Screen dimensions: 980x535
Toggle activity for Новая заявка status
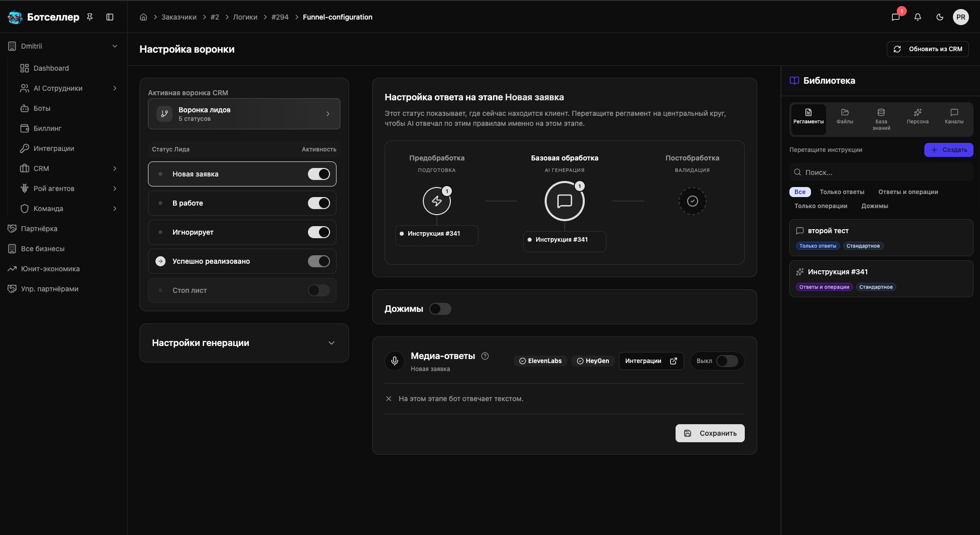(319, 174)
